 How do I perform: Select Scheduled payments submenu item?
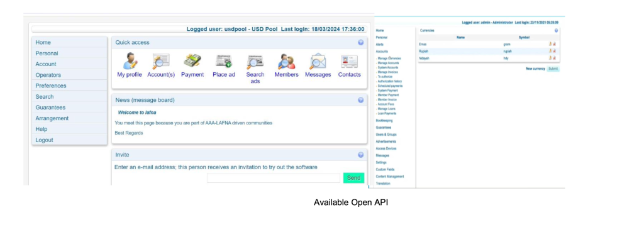click(x=389, y=86)
